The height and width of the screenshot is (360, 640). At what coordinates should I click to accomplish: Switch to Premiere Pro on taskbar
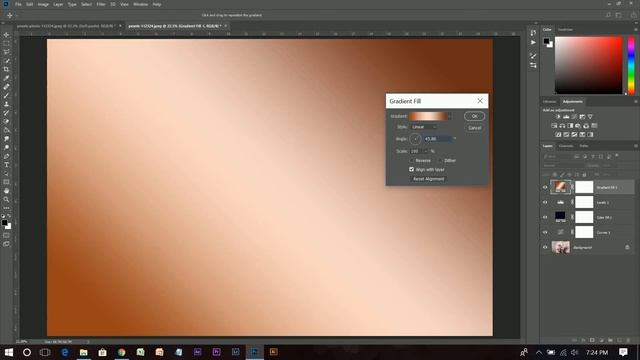pyautogui.click(x=216, y=352)
